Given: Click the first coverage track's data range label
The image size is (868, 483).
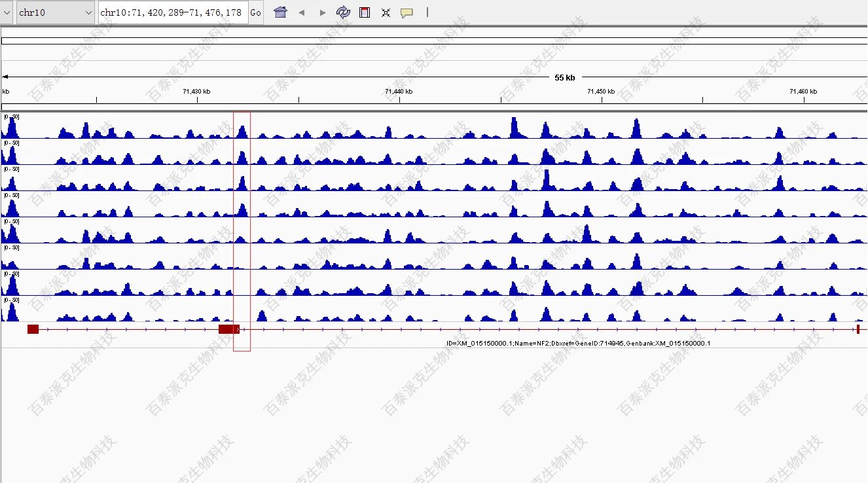Looking at the screenshot, I should (12, 116).
